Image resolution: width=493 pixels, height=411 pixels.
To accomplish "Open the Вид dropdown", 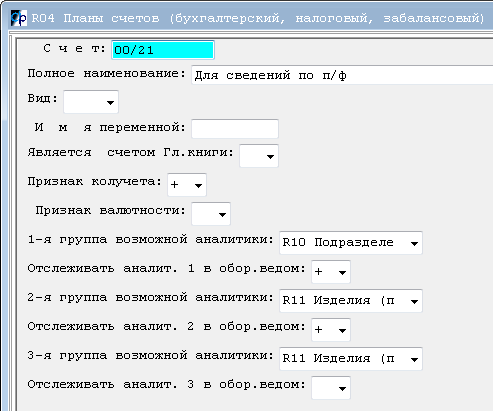I will click(91, 102).
